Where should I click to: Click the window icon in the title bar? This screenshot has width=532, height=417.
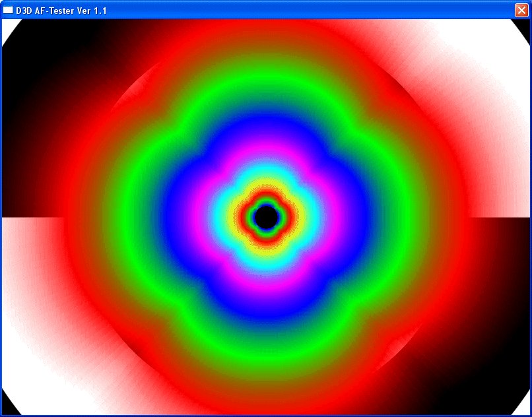(x=8, y=10)
